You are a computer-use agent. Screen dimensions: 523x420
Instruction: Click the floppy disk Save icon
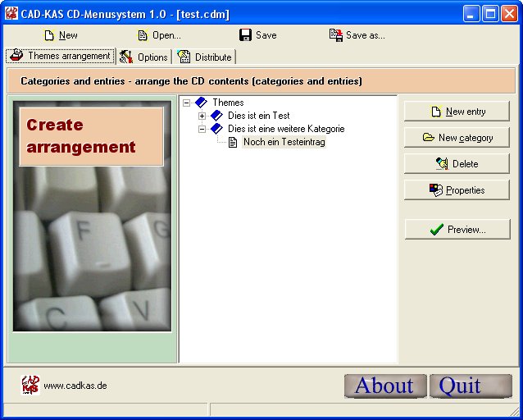[x=245, y=35]
